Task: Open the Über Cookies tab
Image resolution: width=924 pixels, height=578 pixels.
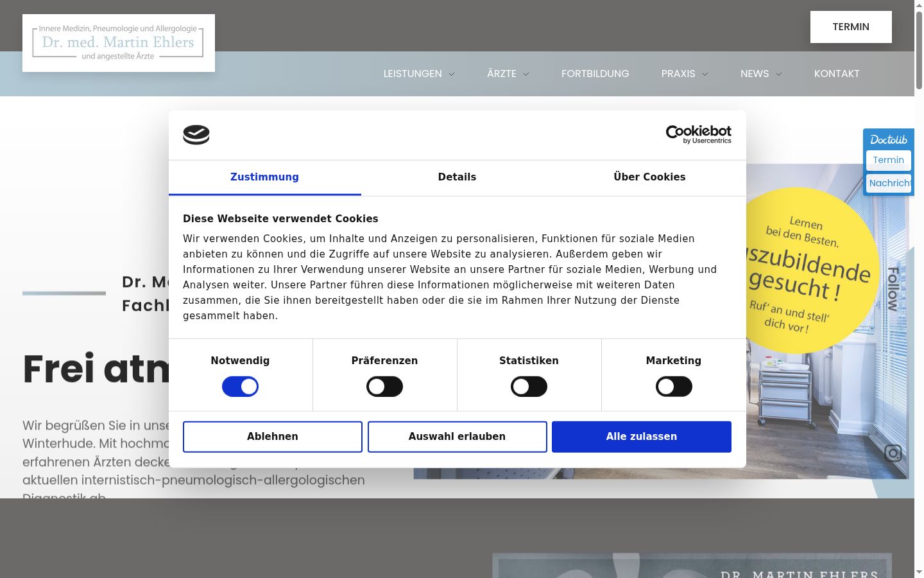Action: [649, 177]
